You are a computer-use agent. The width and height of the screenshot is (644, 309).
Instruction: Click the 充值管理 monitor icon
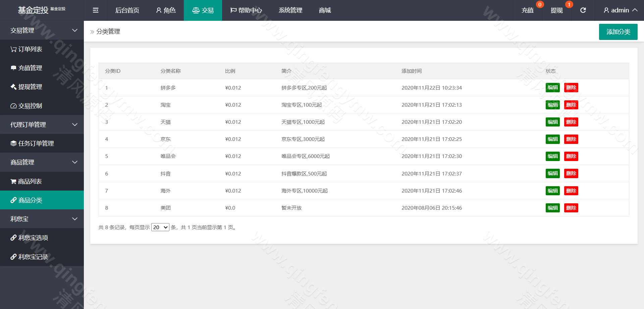[13, 68]
